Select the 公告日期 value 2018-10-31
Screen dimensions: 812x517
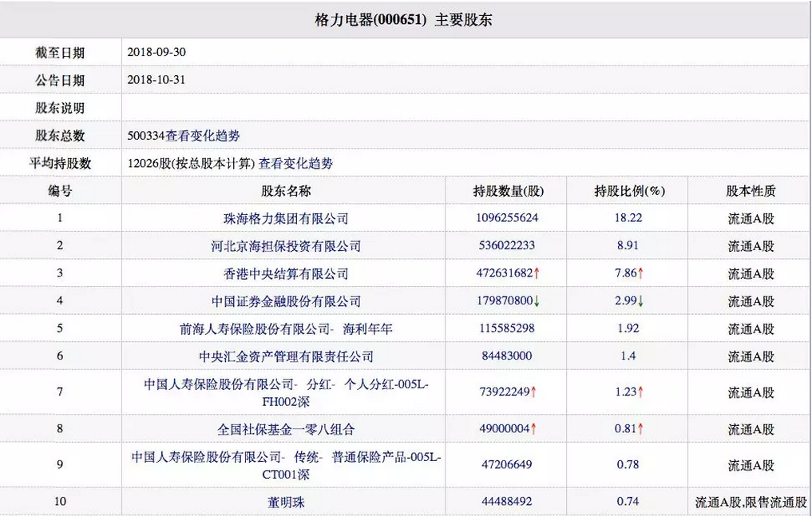(x=156, y=80)
